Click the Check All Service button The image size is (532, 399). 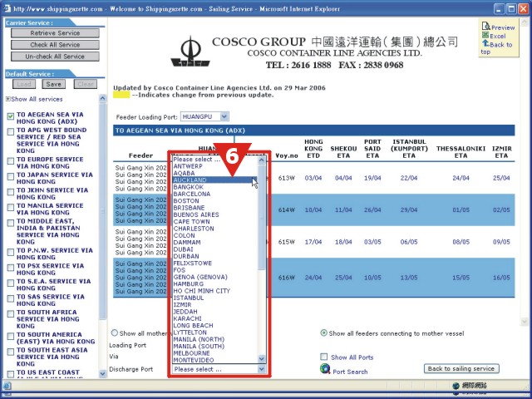(55, 45)
